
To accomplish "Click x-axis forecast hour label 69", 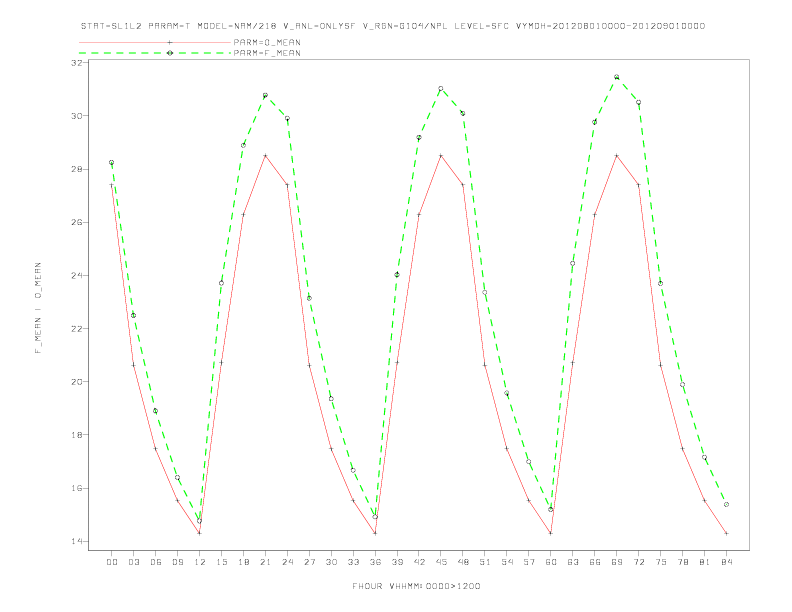I will (617, 562).
